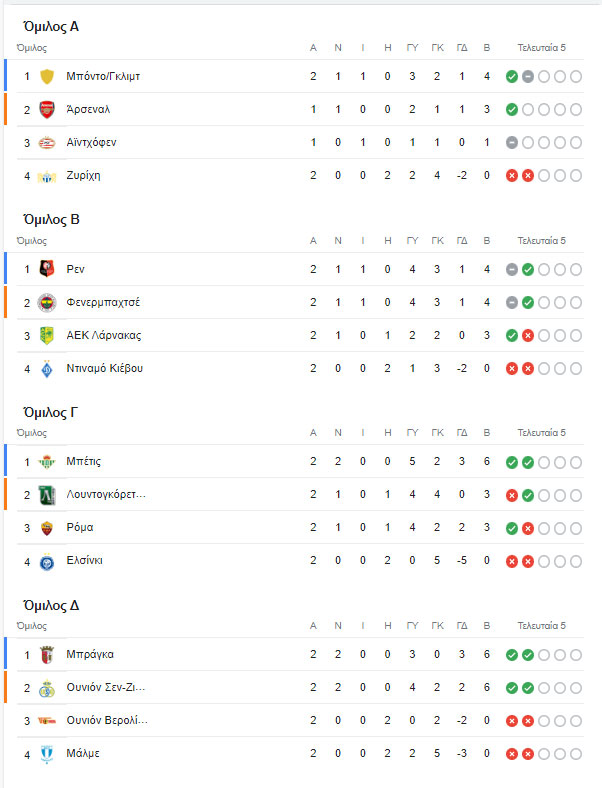Click Zürich's first red loss indicator
The height and width of the screenshot is (788, 602).
[x=512, y=175]
